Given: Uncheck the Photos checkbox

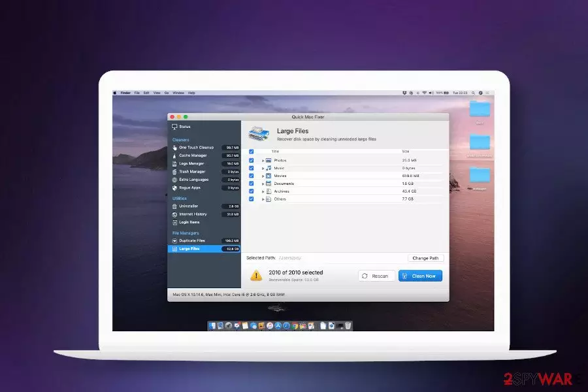Looking at the screenshot, I should [252, 160].
